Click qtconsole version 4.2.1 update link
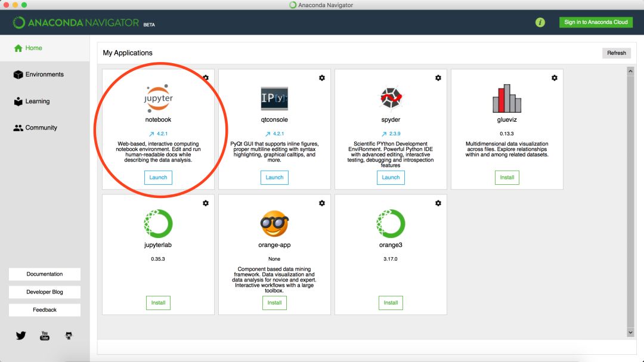This screenshot has height=362, width=644. 274,134
